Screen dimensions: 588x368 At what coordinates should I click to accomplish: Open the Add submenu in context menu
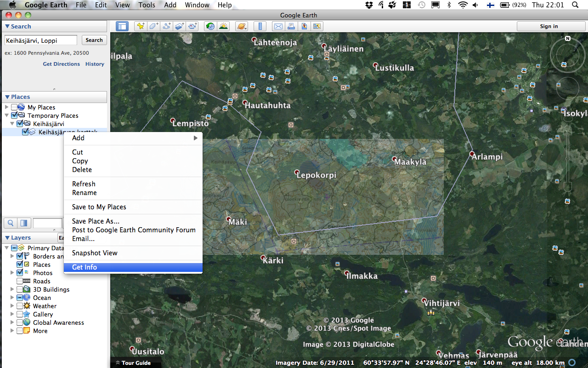[x=133, y=138]
